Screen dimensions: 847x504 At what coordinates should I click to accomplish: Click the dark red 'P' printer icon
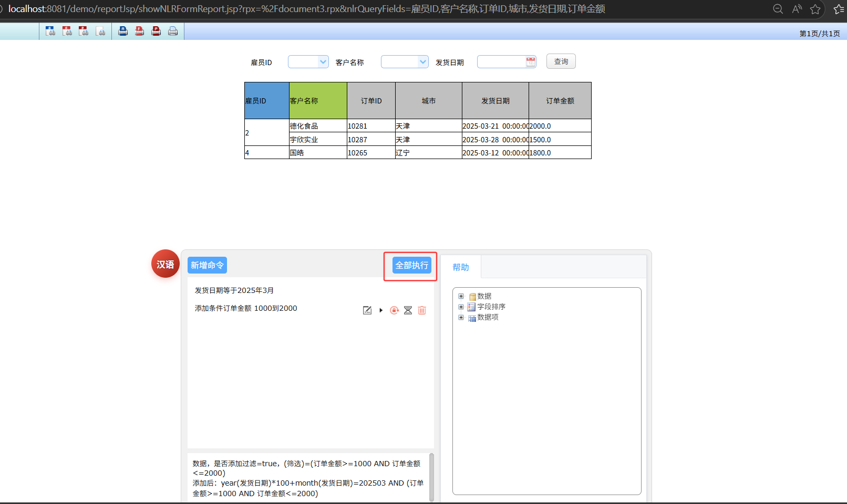pos(156,31)
